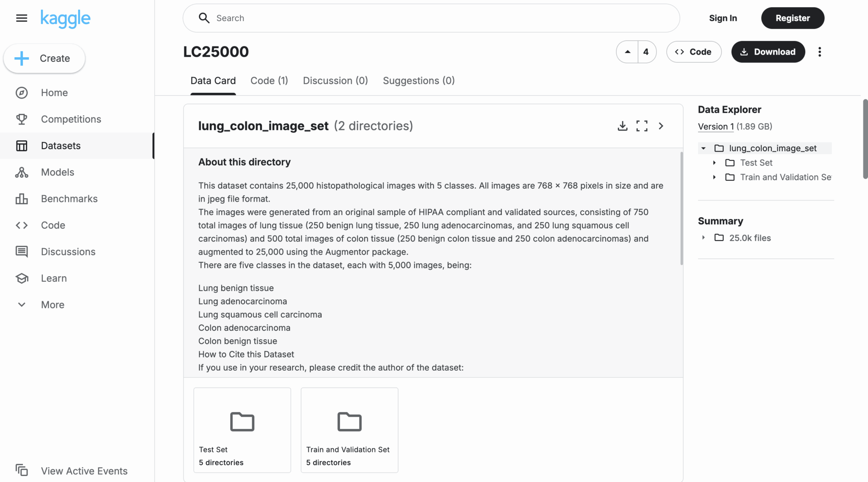
Task: Click the upvote arrow for LC25000
Action: (627, 52)
